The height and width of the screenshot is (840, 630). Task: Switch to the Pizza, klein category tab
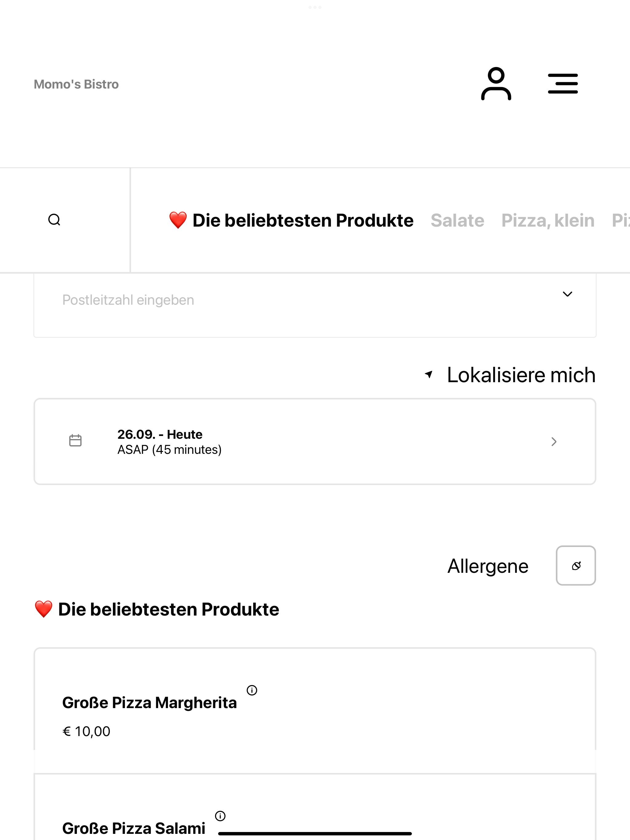point(548,221)
